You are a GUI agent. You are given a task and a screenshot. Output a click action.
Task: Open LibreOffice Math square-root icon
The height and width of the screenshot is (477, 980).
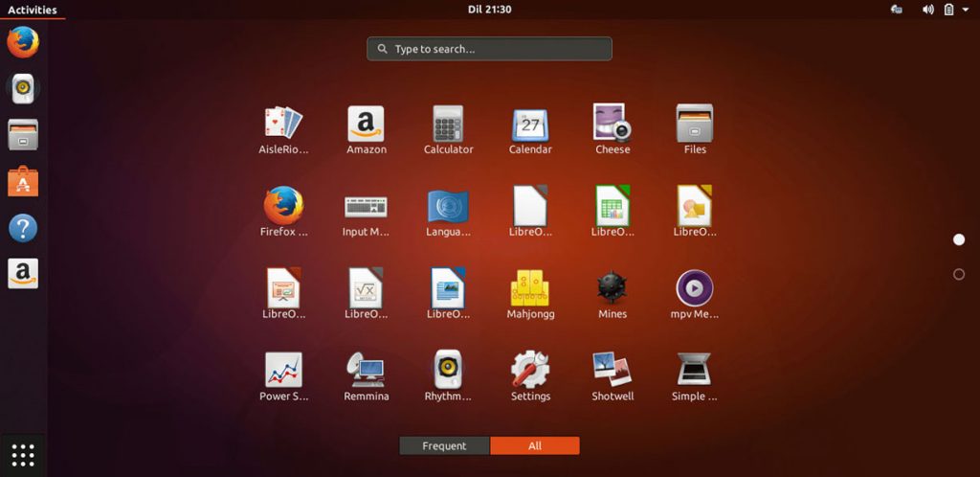coord(367,287)
